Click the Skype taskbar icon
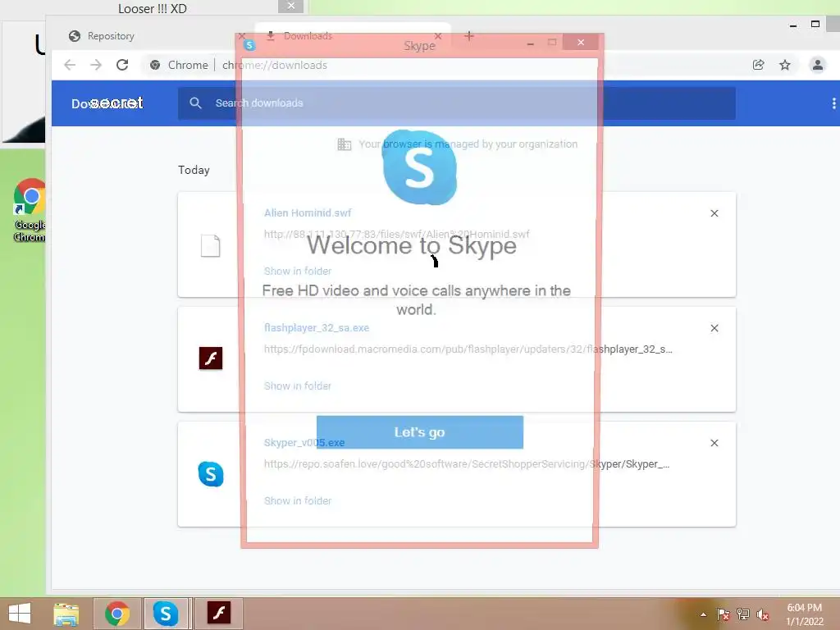 166,614
